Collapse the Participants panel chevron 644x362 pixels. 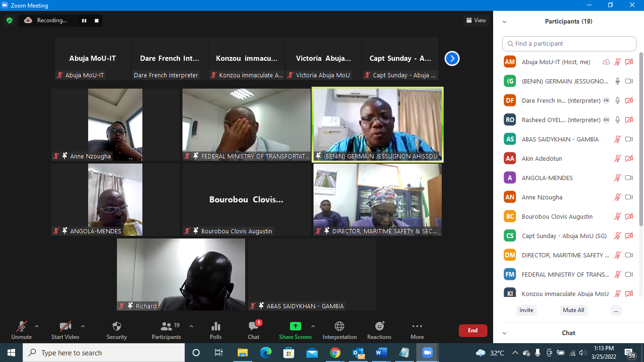pos(504,22)
